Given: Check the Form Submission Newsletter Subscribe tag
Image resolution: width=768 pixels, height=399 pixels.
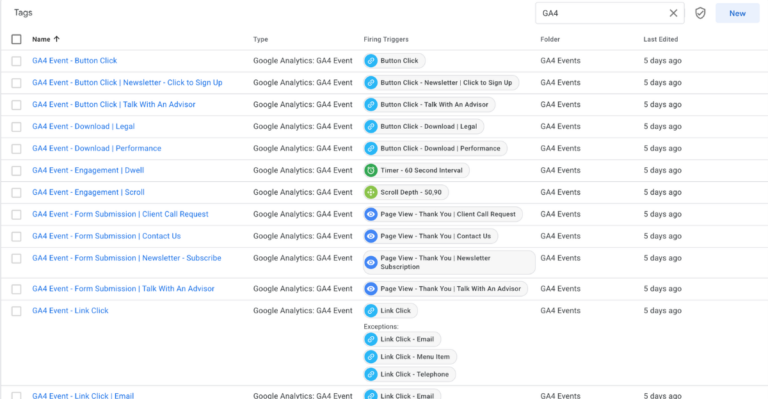Looking at the screenshot, I should pyautogui.click(x=16, y=258).
